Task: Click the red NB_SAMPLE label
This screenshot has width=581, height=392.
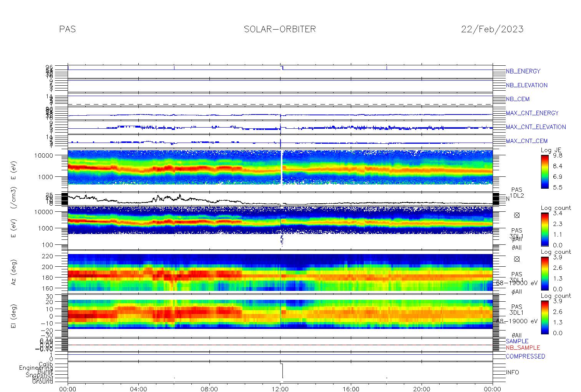Action: click(x=523, y=348)
